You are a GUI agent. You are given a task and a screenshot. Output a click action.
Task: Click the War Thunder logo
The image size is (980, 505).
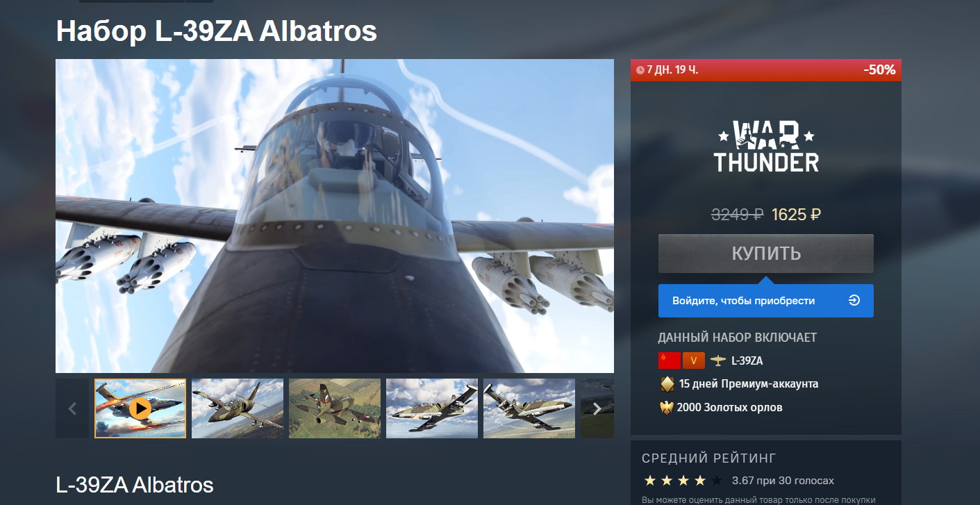pos(766,147)
